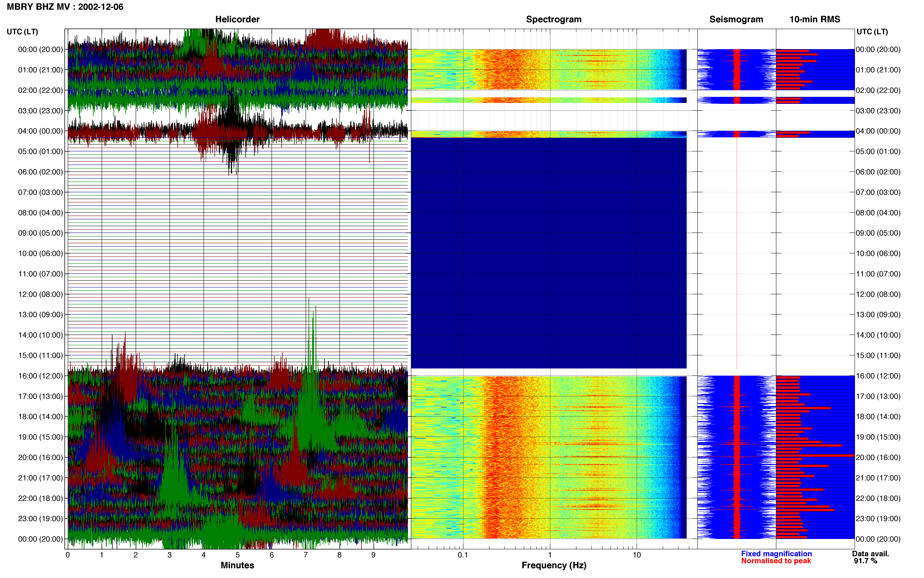
Task: Click the solid dark blue spectrogram data gap
Action: [549, 253]
